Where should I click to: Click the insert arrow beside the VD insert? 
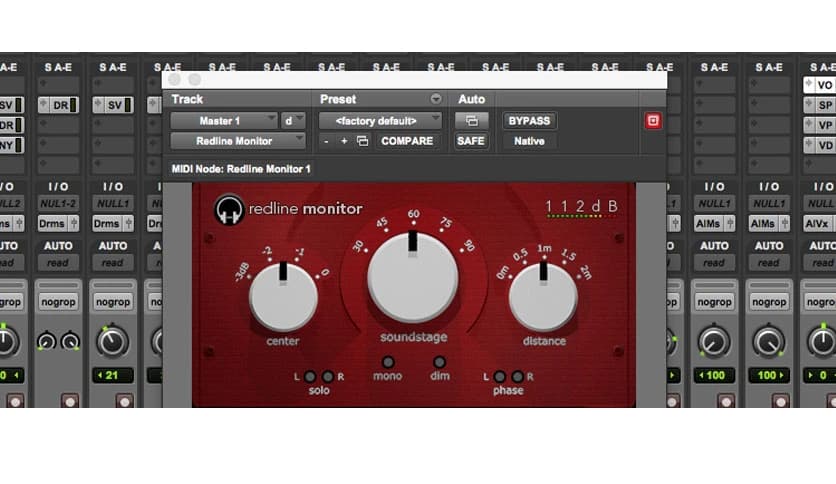coord(809,144)
